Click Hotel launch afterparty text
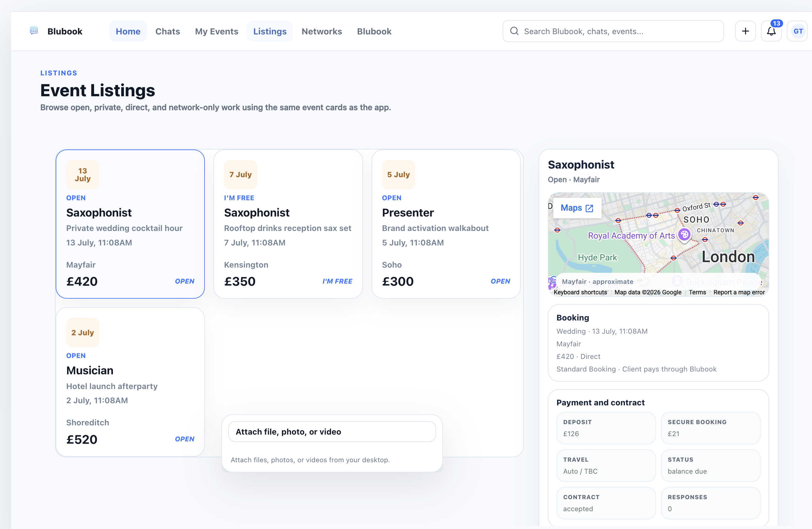Image resolution: width=812 pixels, height=529 pixels. pos(112,386)
